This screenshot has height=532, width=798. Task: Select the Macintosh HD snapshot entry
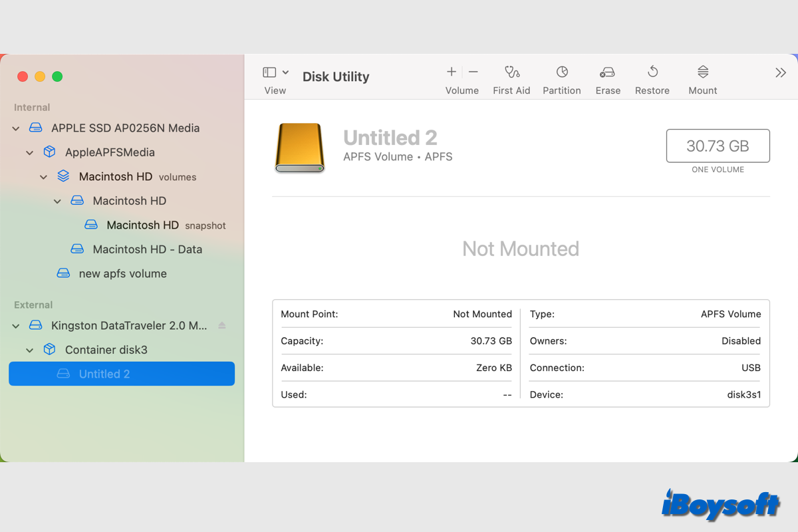pos(142,225)
